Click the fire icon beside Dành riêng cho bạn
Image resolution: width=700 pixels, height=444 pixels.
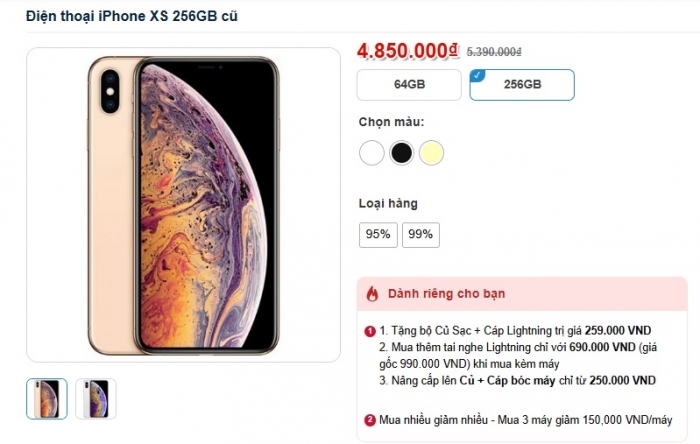coord(373,294)
